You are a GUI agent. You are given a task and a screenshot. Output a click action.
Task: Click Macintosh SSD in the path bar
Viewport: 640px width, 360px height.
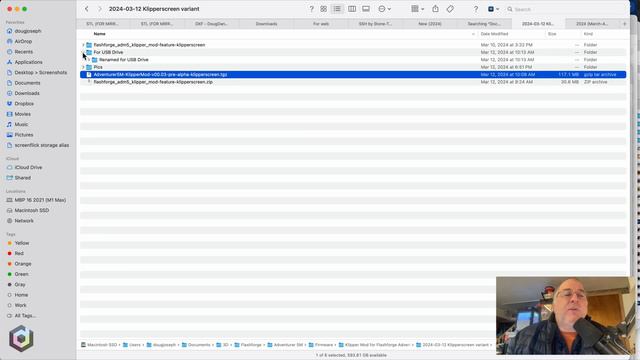99,345
